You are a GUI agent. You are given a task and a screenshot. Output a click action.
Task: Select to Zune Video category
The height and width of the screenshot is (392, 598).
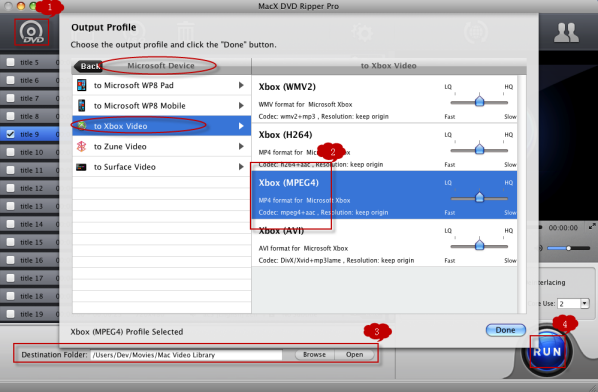(161, 146)
